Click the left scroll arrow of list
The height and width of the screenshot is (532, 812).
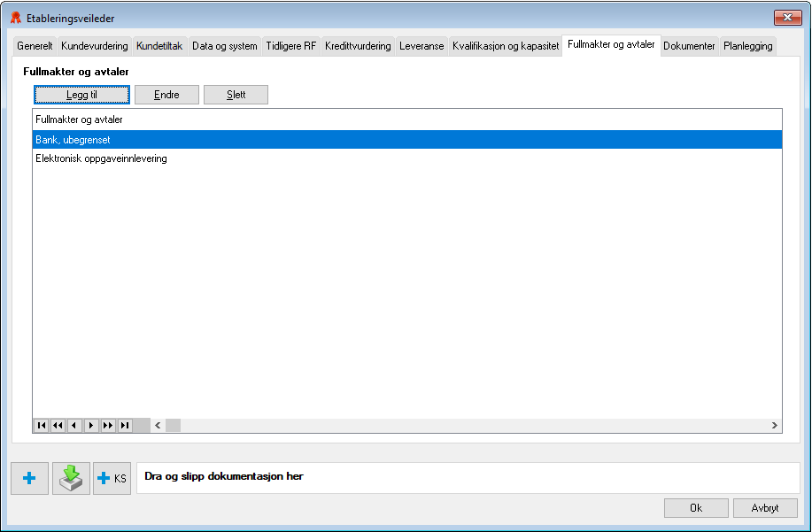pos(158,426)
